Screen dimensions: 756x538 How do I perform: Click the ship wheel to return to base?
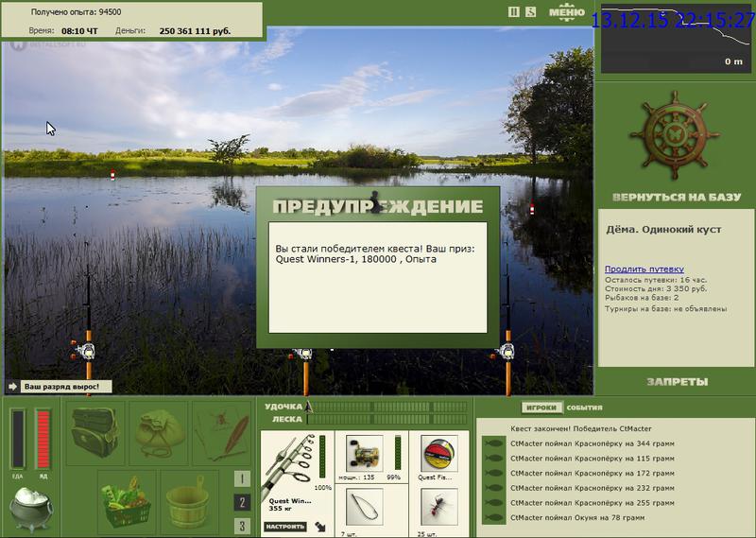click(675, 134)
